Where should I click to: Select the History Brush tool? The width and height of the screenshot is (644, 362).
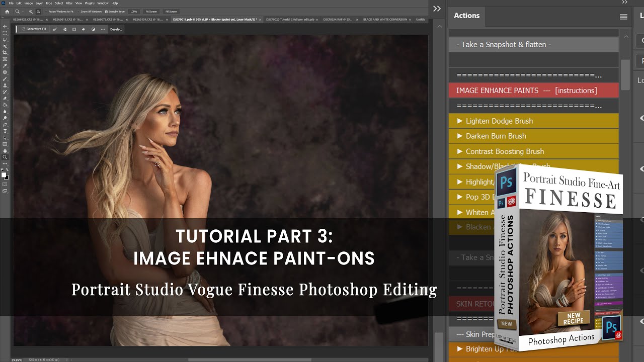pyautogui.click(x=5, y=91)
